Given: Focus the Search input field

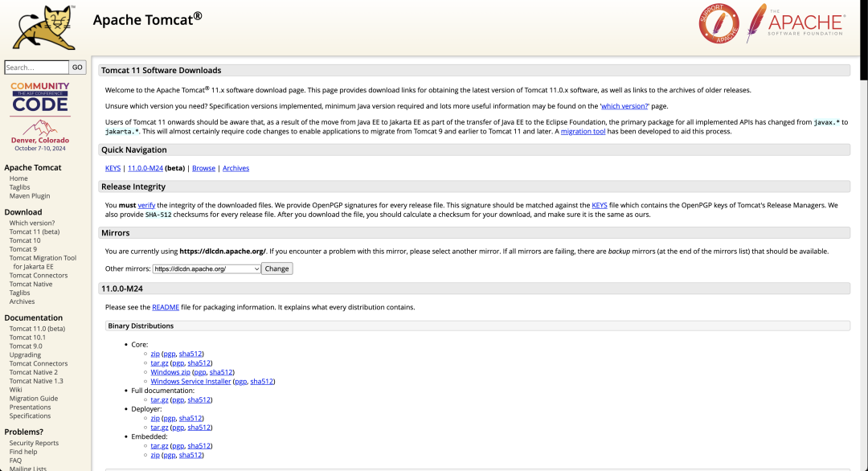Looking at the screenshot, I should point(36,68).
